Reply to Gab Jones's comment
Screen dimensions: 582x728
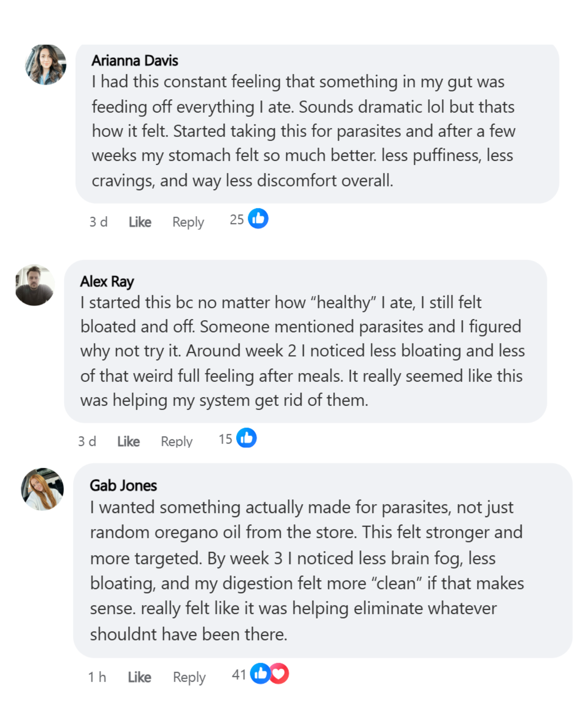click(189, 677)
